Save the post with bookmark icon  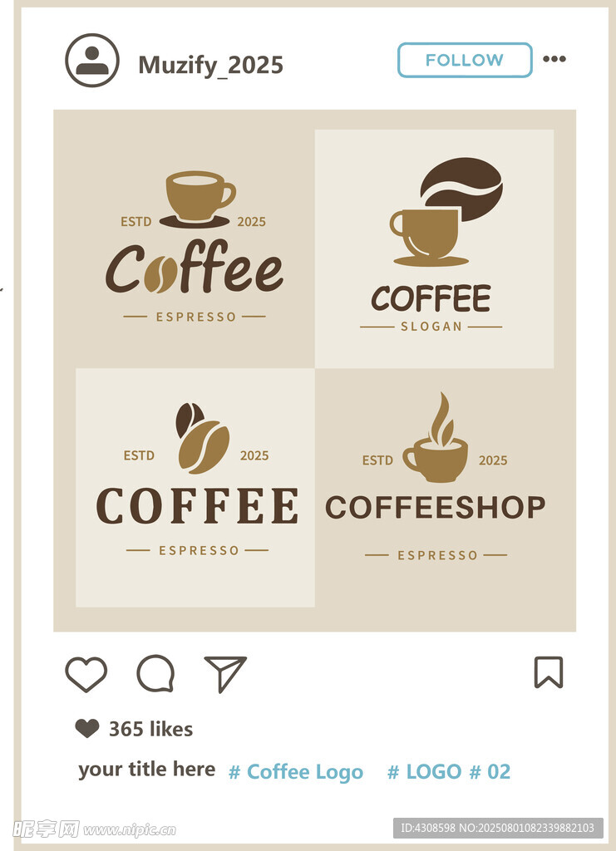549,671
